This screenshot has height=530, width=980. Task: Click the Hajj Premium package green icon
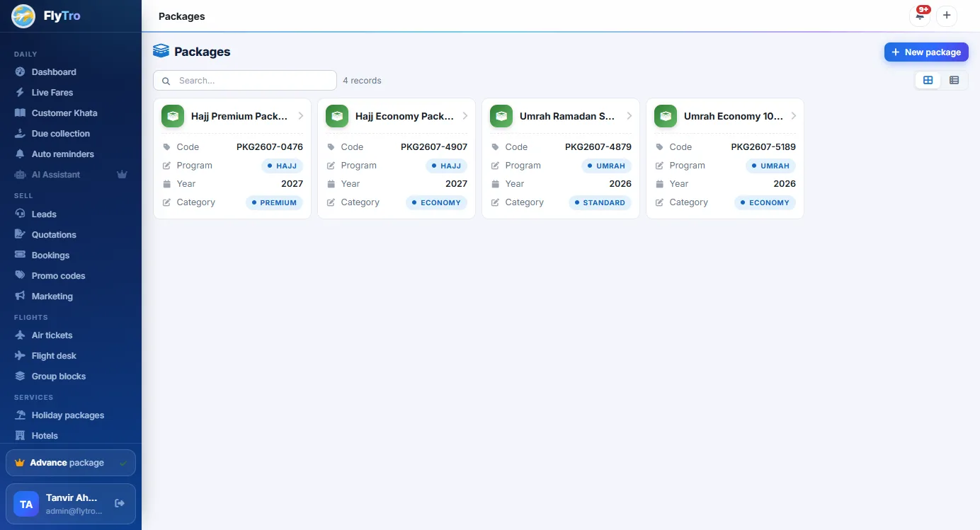(173, 116)
